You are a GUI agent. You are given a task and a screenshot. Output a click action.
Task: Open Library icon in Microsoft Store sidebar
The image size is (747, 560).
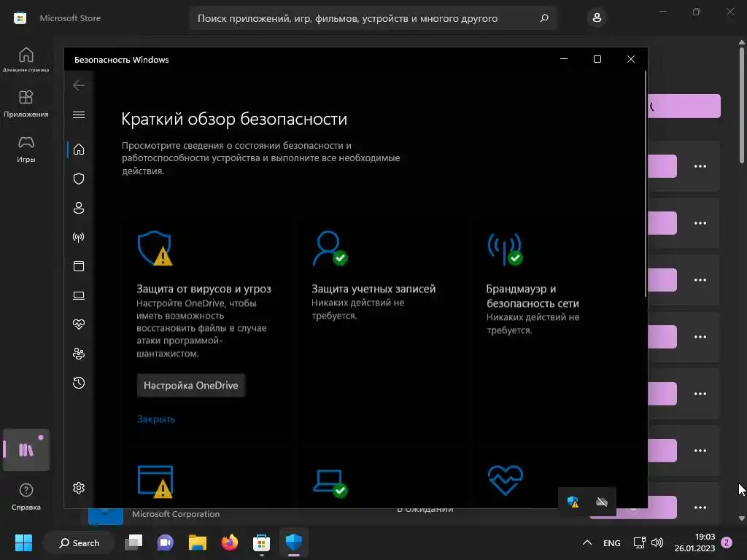(x=26, y=450)
